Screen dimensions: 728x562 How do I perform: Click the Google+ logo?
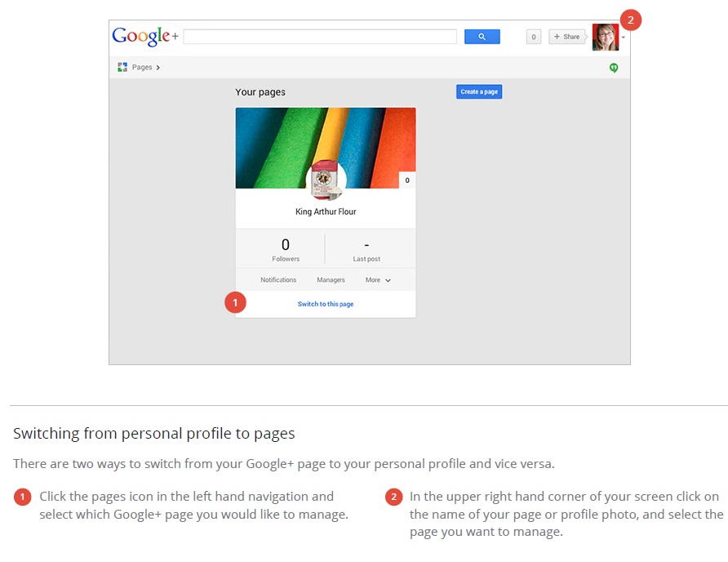click(144, 36)
